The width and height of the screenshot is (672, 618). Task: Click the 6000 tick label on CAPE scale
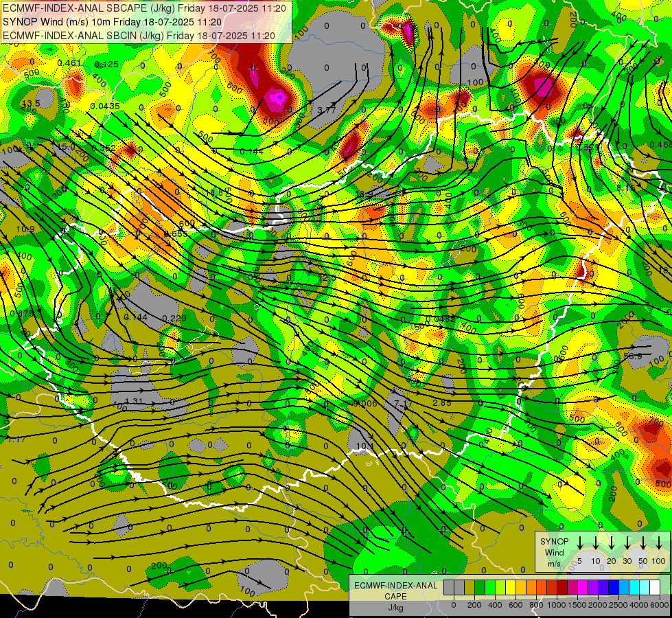click(660, 605)
